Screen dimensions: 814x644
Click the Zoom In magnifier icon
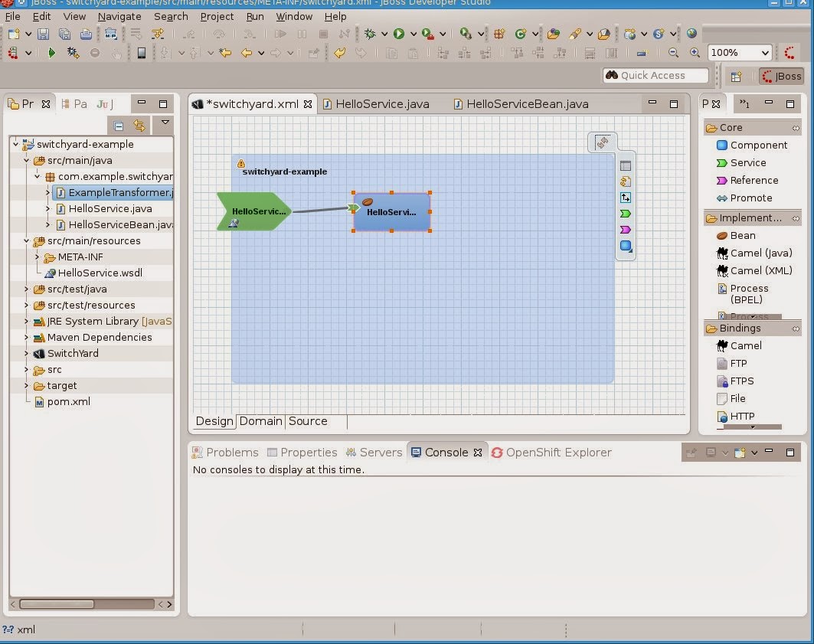(x=695, y=52)
